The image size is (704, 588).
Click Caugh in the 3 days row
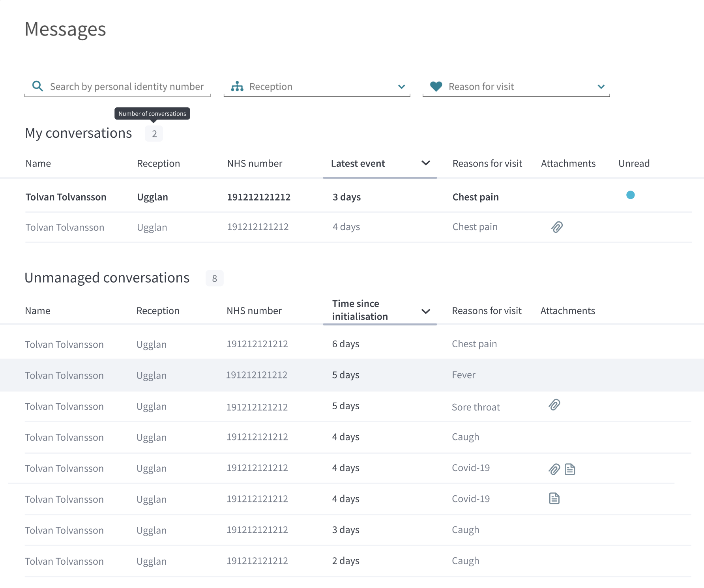(x=466, y=530)
